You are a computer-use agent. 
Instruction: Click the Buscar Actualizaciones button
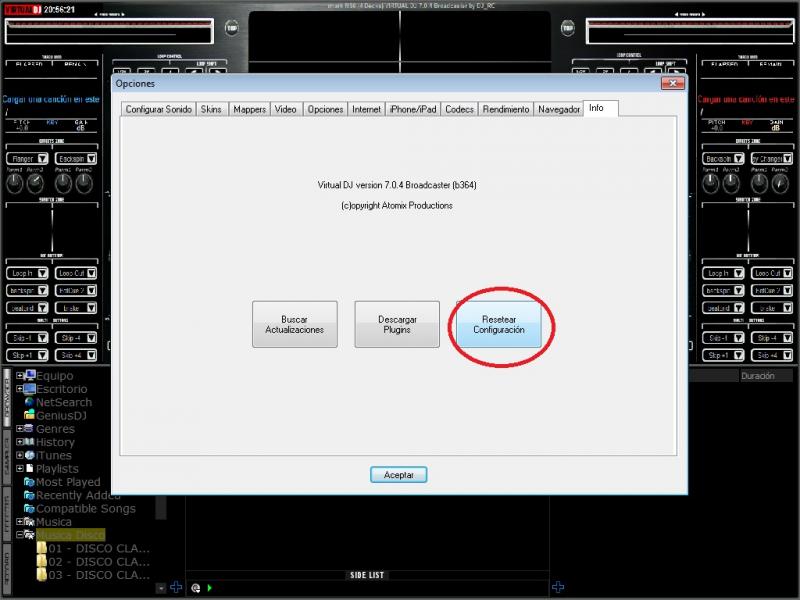pos(294,324)
